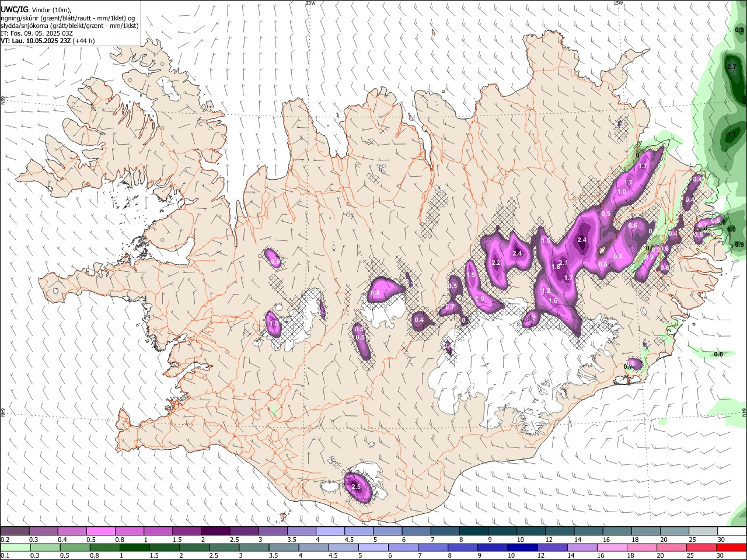Click the darkest green swatch between 1 and 1.5
Screen dimensions: 747x560
click(134, 547)
